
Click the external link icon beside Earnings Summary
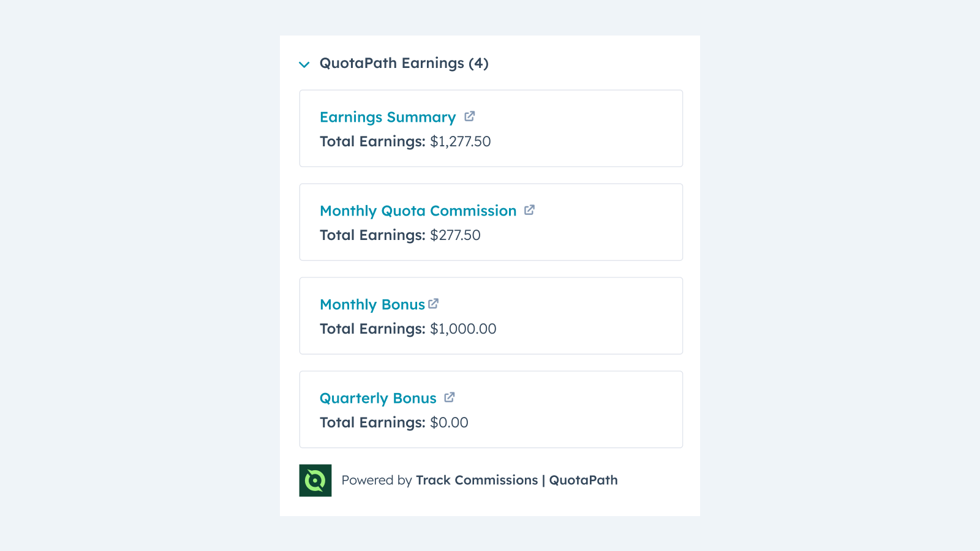pos(470,116)
